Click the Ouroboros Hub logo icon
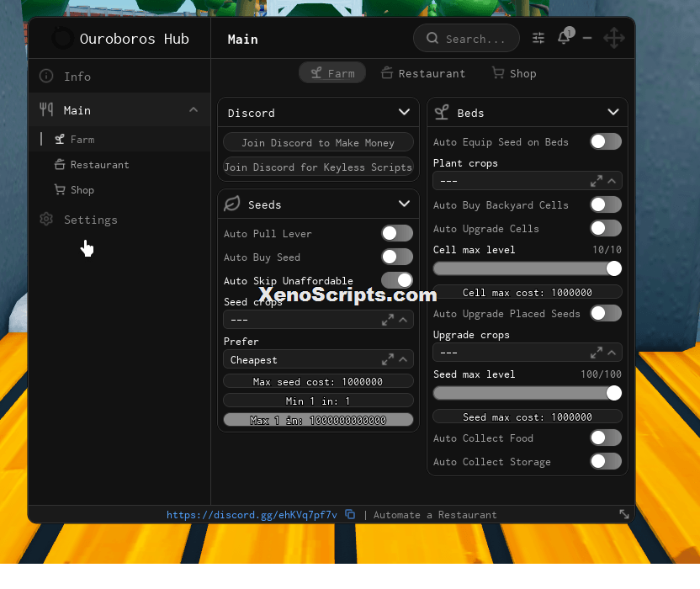700x589 pixels. click(63, 38)
